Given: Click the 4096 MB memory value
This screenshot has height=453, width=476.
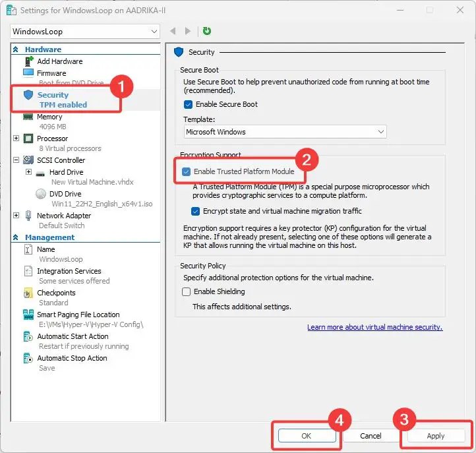Looking at the screenshot, I should coord(53,127).
